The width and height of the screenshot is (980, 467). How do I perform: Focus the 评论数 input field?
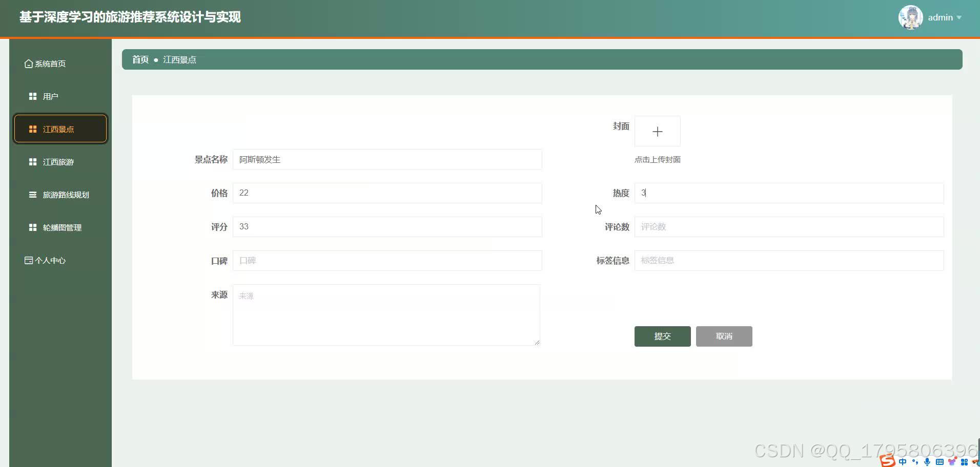click(x=789, y=227)
